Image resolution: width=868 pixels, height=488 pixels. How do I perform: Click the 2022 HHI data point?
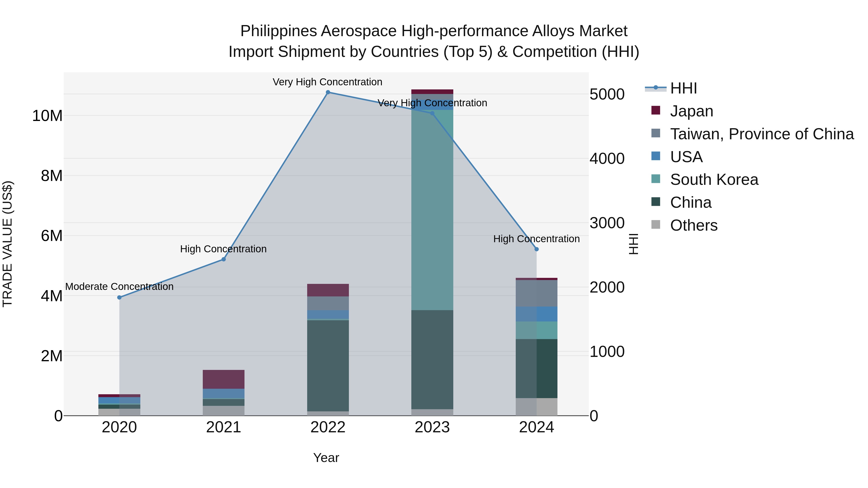[328, 92]
